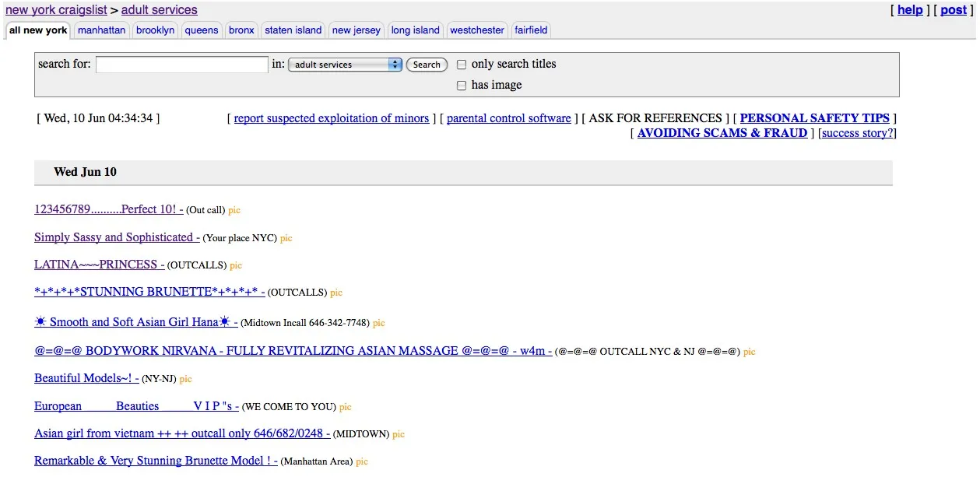Open the parental control software link
This screenshot has height=477, width=980.
click(509, 118)
